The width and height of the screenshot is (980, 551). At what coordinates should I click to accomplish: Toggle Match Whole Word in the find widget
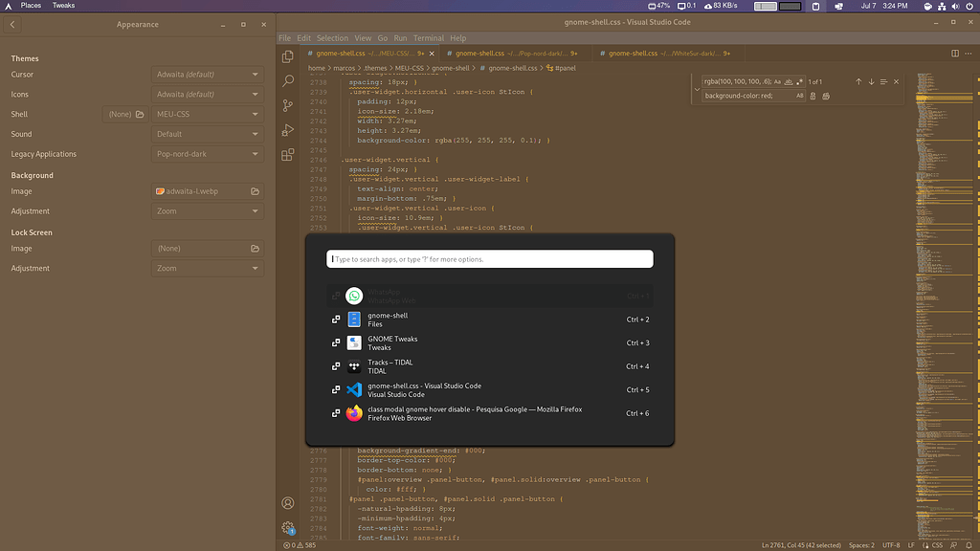[788, 81]
